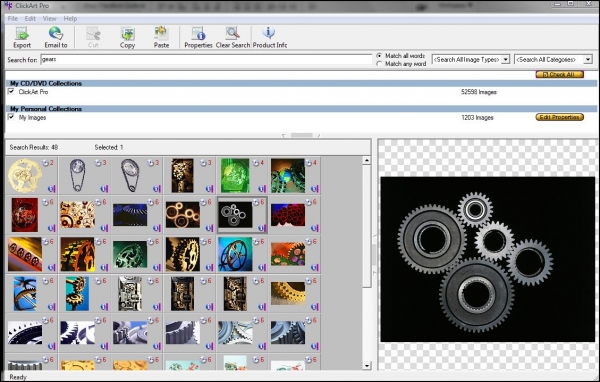
Task: Select the globe with gears thumbnail
Action: 288,175
